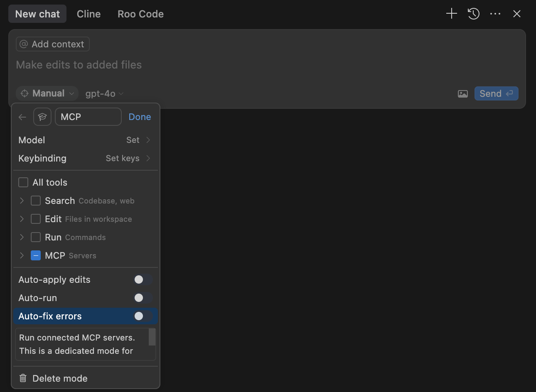Viewport: 536px width, 392px height.
Task: Check the All tools checkbox
Action: point(23,182)
